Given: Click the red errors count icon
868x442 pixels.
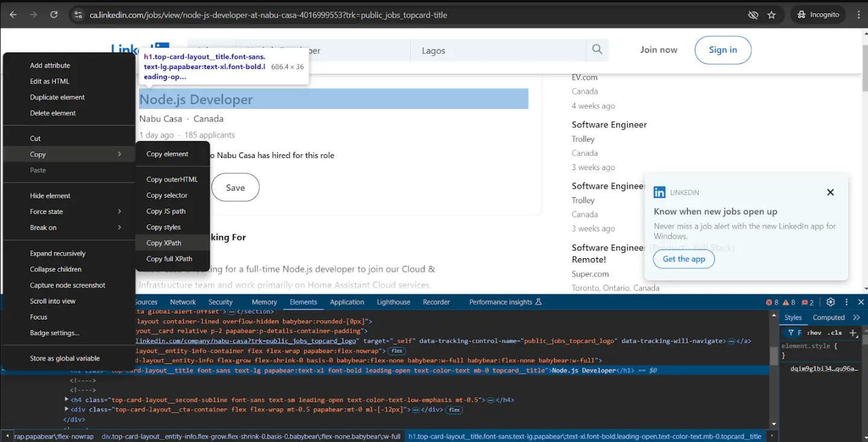Looking at the screenshot, I should click(772, 302).
